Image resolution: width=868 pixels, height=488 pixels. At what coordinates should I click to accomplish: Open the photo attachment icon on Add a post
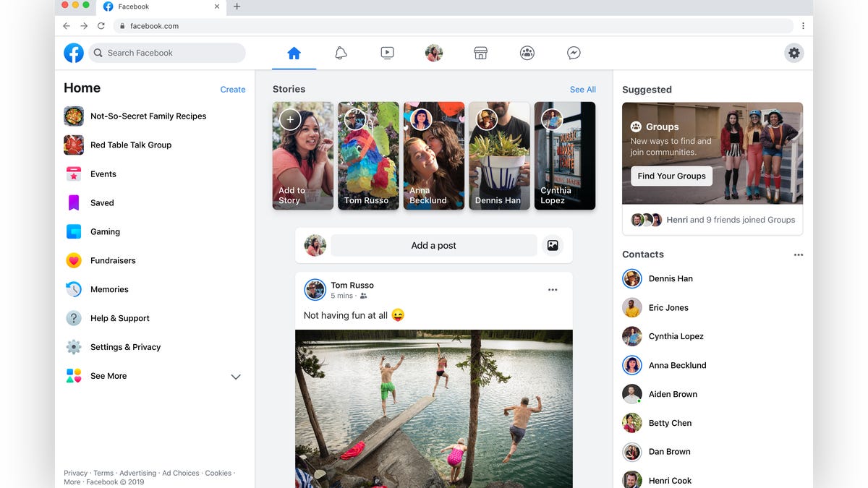pos(553,245)
